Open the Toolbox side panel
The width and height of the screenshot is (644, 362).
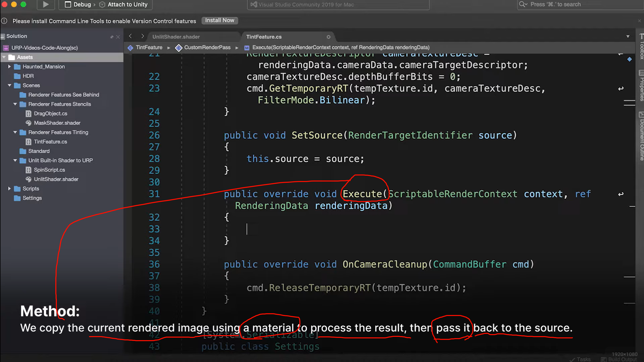641,47
